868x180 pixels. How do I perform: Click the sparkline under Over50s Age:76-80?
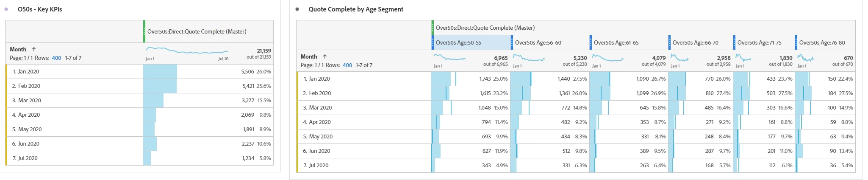click(x=806, y=58)
